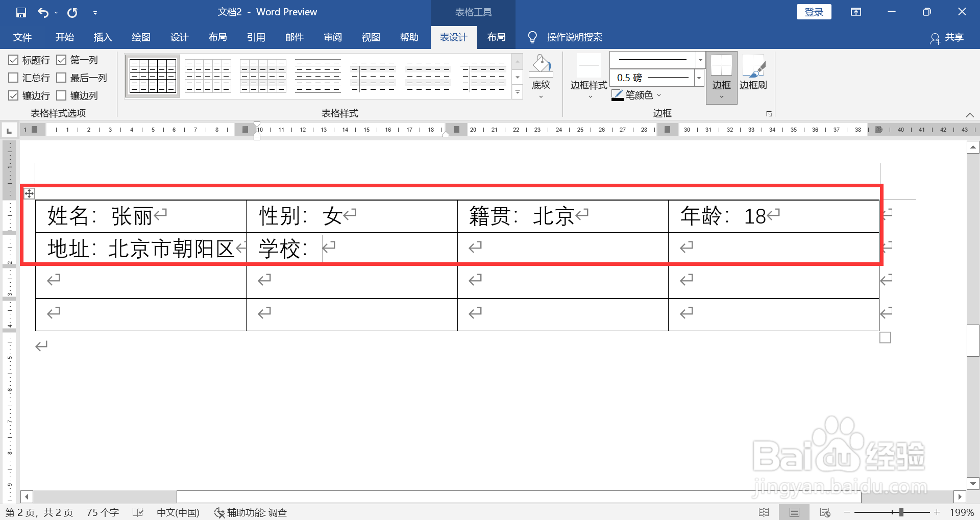Click the 边框 borders grid icon
Viewport: 980px width, 520px height.
pyautogui.click(x=722, y=65)
